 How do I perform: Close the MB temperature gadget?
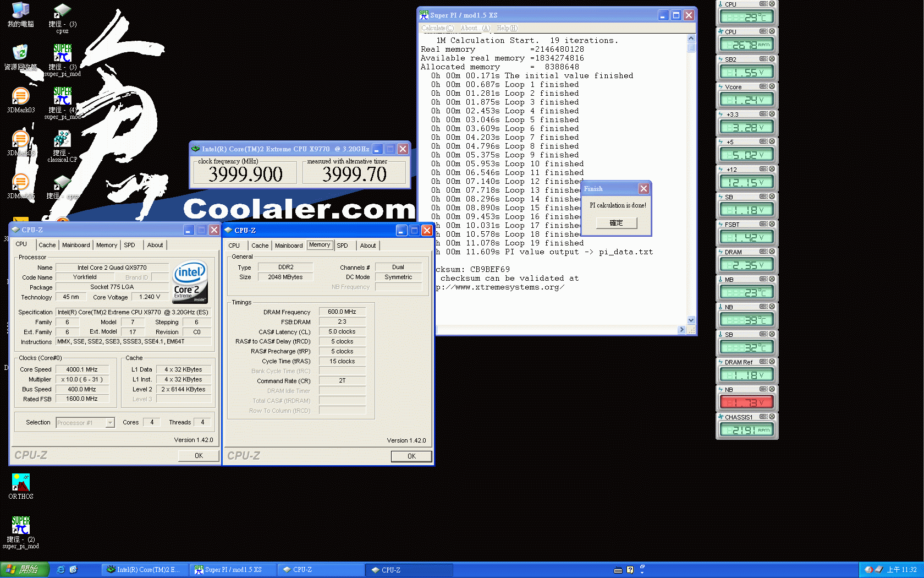[x=772, y=279]
